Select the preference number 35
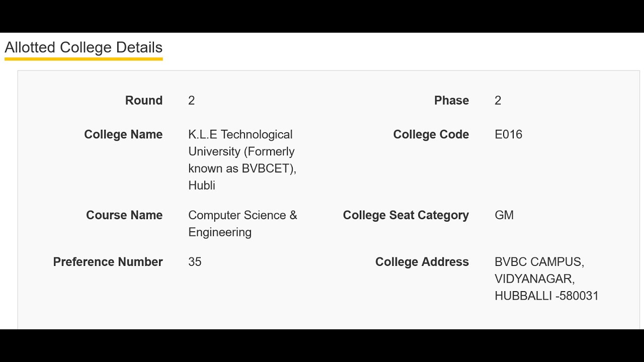Viewport: 644px width, 362px height. pyautogui.click(x=195, y=262)
